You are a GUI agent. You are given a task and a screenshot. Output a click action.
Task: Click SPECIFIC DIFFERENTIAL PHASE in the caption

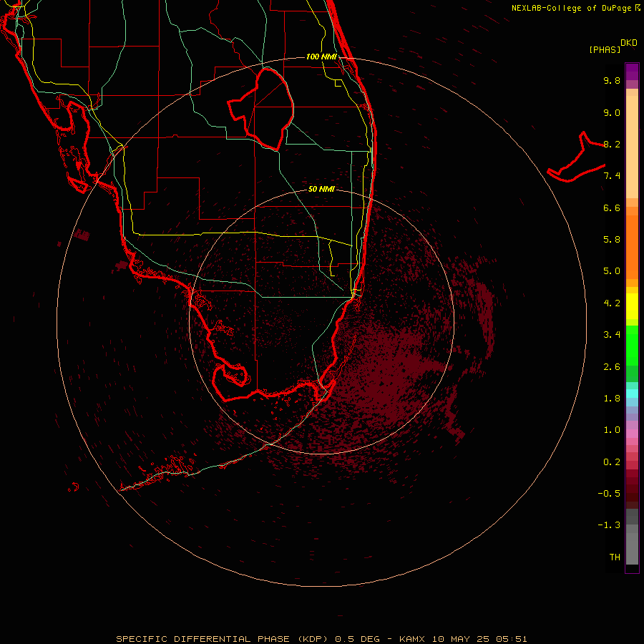click(203, 639)
